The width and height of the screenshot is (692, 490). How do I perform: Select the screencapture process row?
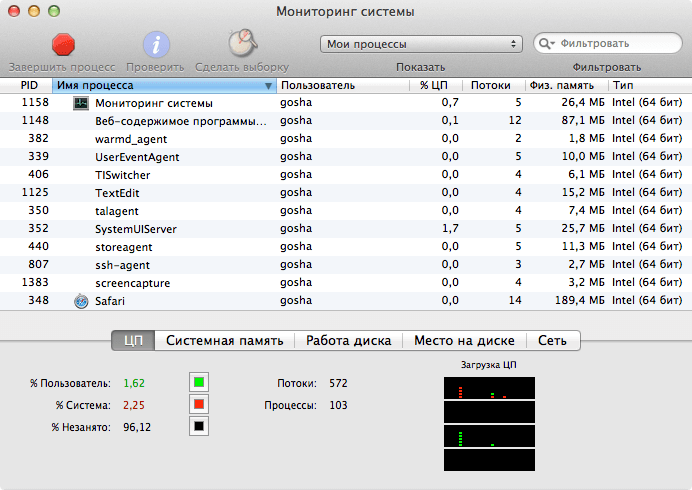click(x=346, y=283)
